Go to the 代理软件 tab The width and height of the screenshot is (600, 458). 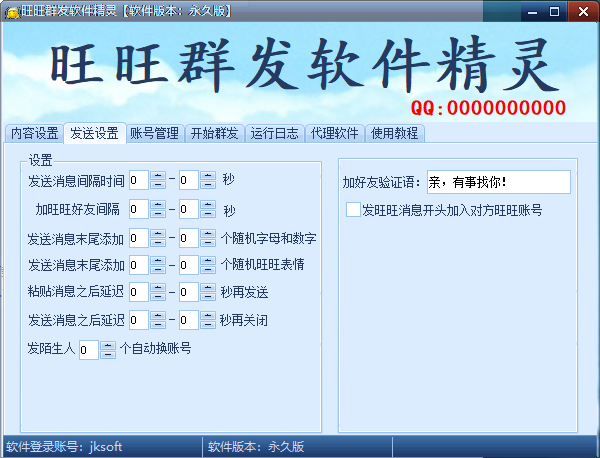[334, 133]
